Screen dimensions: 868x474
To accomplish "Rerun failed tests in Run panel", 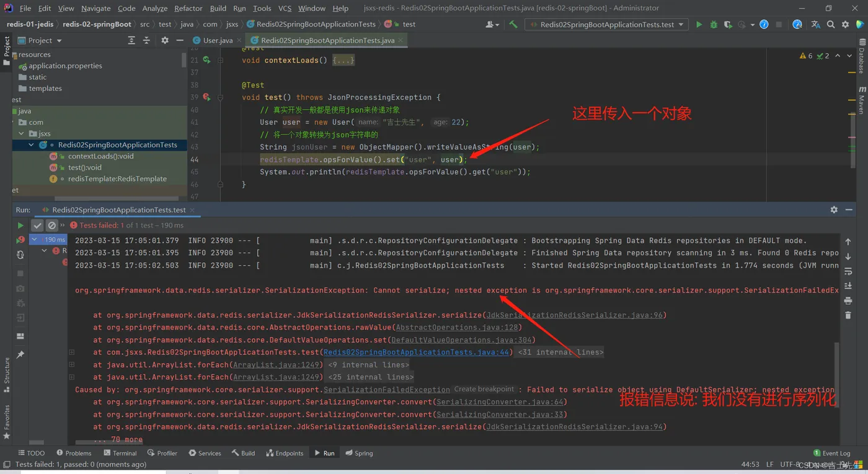I will (20, 240).
